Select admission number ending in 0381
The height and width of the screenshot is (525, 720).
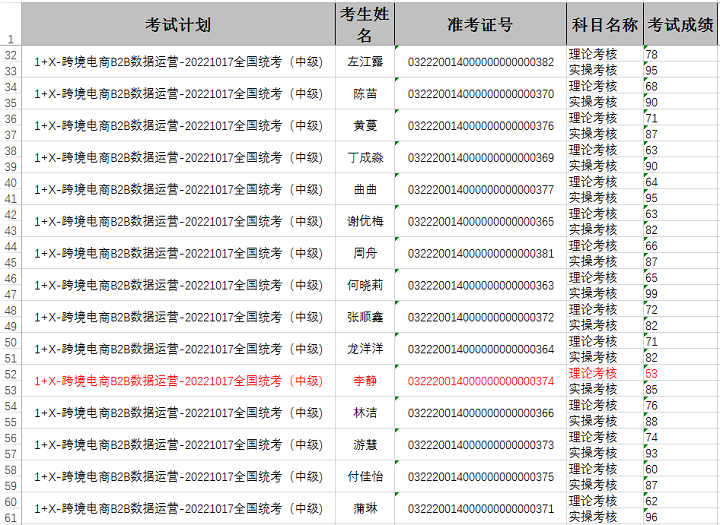pyautogui.click(x=480, y=253)
